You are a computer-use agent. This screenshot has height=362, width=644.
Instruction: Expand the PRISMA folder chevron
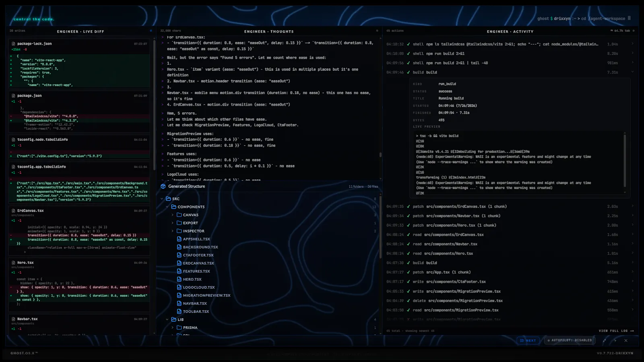[x=173, y=327]
